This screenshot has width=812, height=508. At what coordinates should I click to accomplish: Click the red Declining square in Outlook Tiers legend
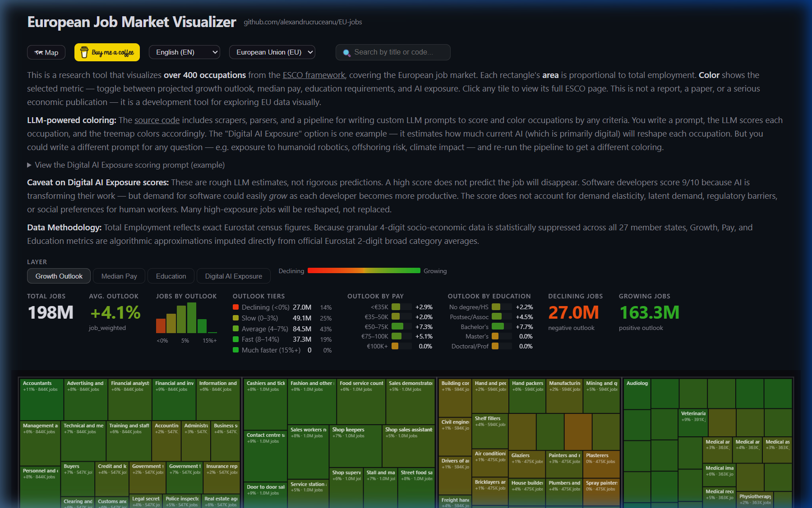[235, 307]
